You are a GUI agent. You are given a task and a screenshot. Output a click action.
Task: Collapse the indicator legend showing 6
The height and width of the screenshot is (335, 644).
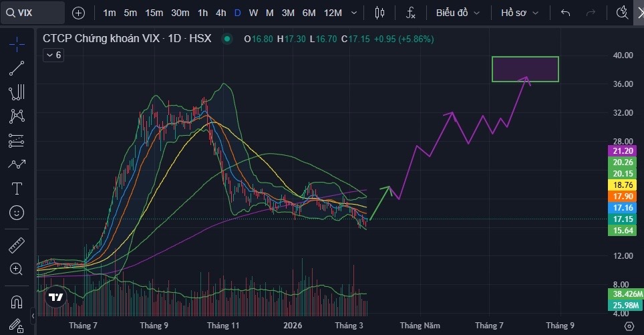click(x=53, y=55)
